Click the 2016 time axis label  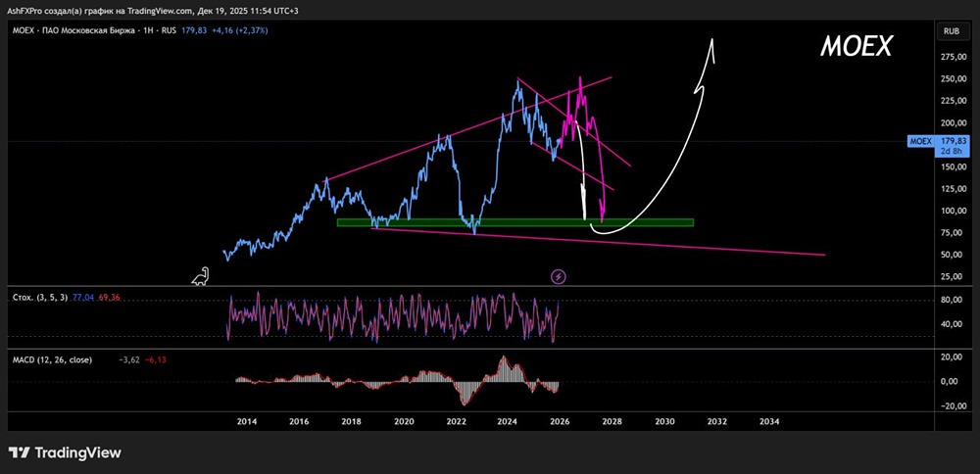pyautogui.click(x=299, y=421)
